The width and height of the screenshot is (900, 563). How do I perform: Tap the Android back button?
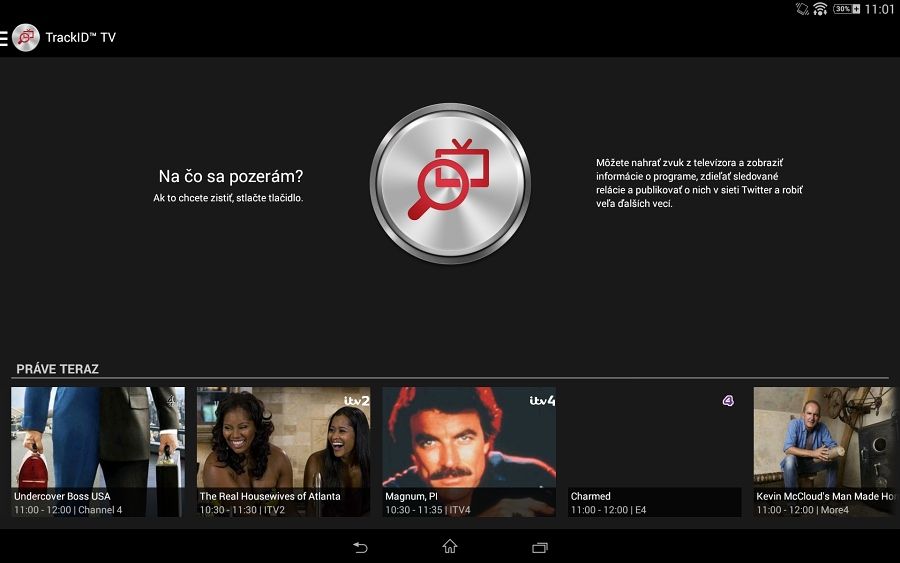pyautogui.click(x=360, y=547)
